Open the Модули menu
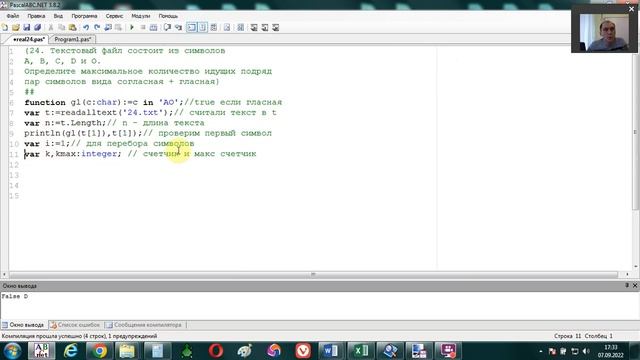640x360 pixels. coord(140,16)
